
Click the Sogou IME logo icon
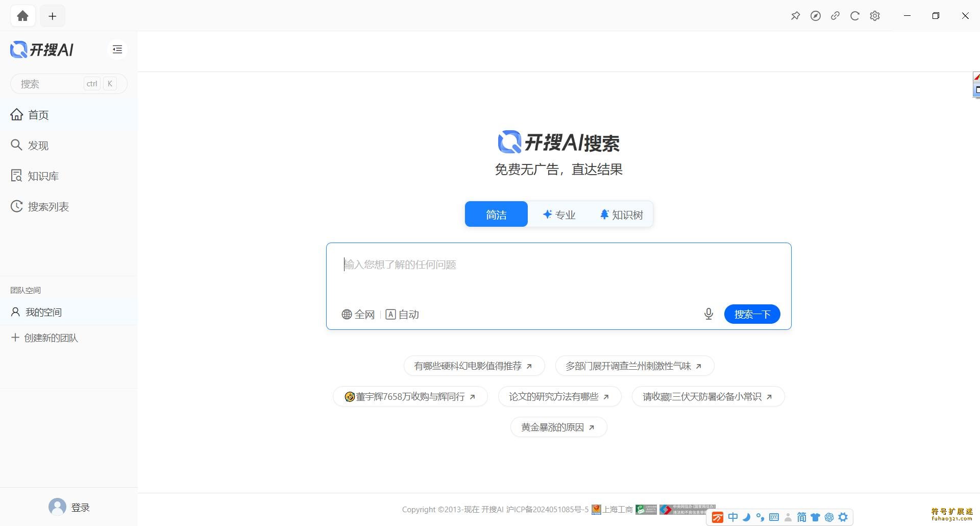(x=718, y=517)
